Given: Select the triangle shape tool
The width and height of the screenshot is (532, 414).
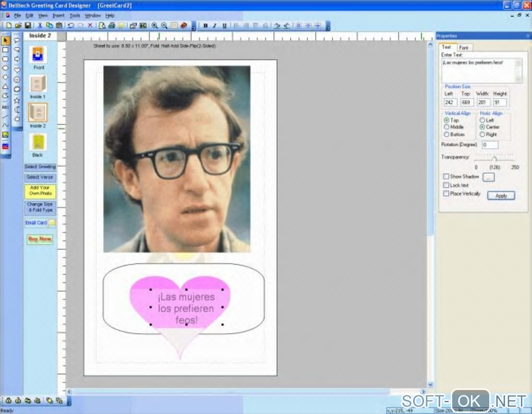Looking at the screenshot, I should pyautogui.click(x=5, y=87).
